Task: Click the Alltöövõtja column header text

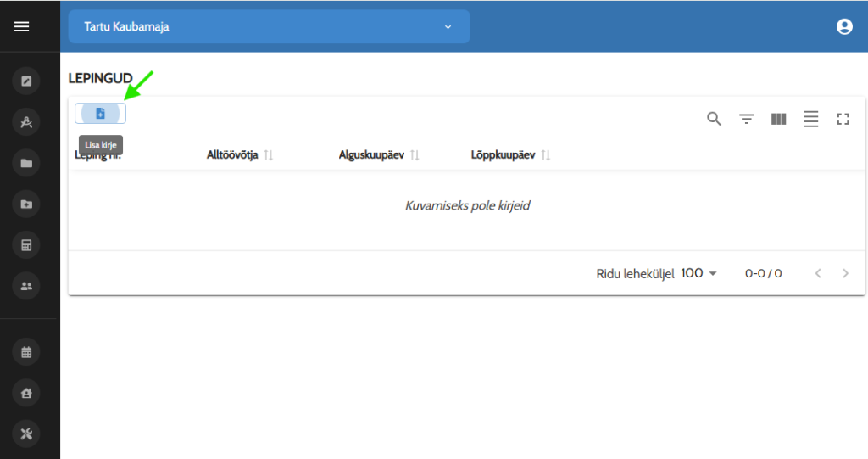Action: (x=232, y=155)
